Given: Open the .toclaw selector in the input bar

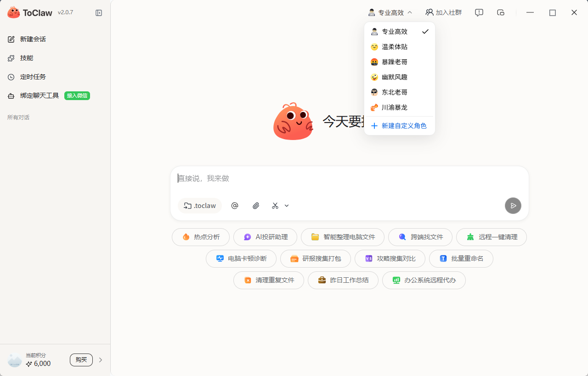Looking at the screenshot, I should [x=199, y=205].
